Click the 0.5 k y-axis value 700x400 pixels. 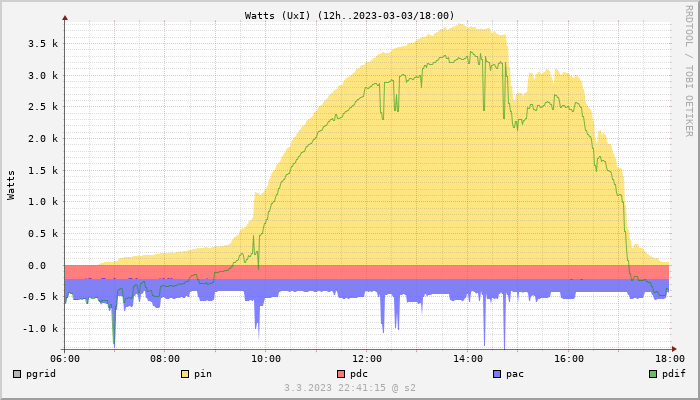tap(43, 233)
